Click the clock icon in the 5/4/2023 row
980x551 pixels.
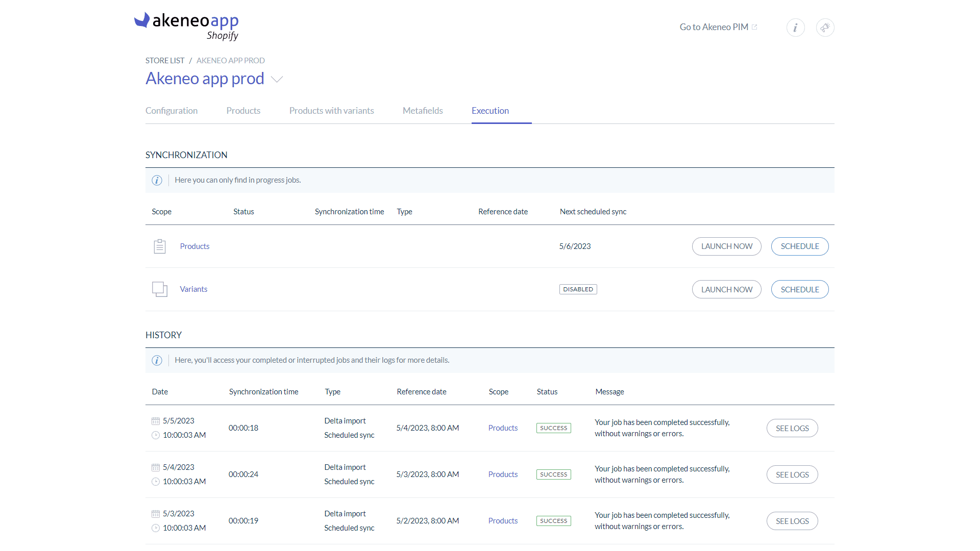tap(156, 482)
